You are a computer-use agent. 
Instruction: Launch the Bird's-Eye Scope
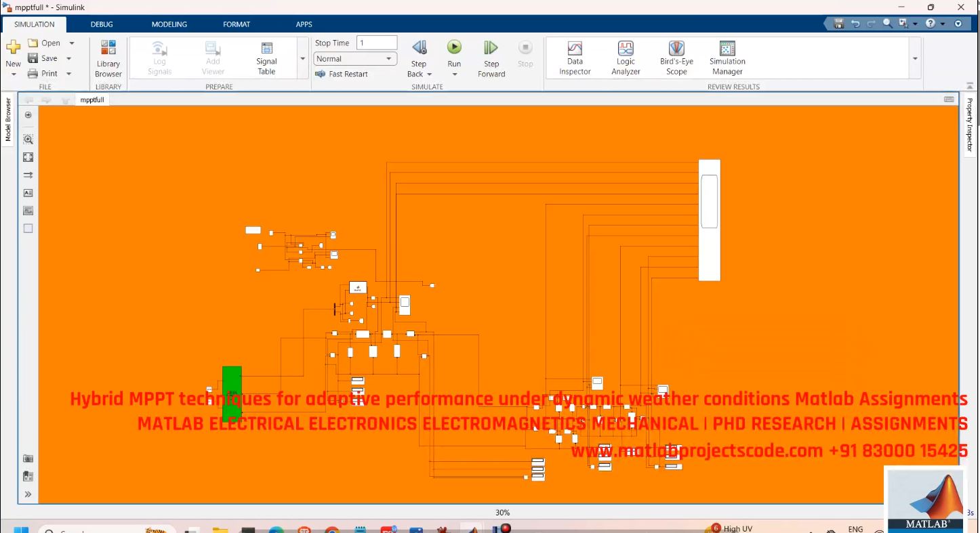point(676,58)
